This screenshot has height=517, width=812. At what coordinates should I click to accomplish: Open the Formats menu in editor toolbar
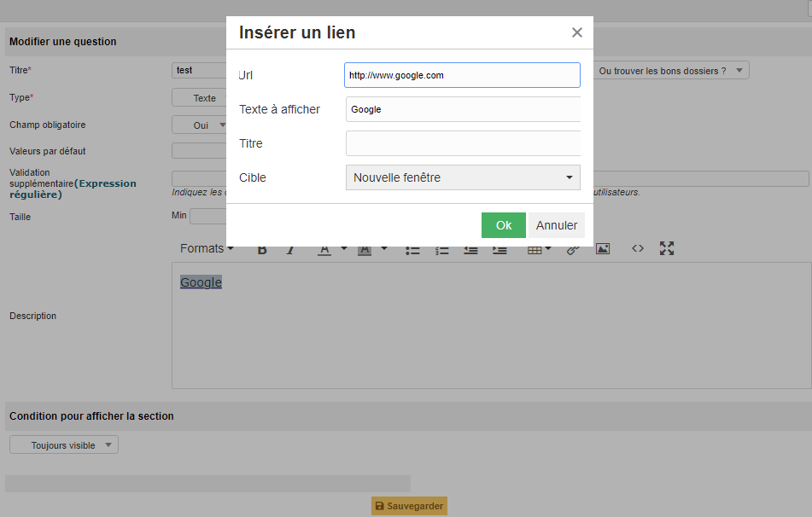point(207,249)
